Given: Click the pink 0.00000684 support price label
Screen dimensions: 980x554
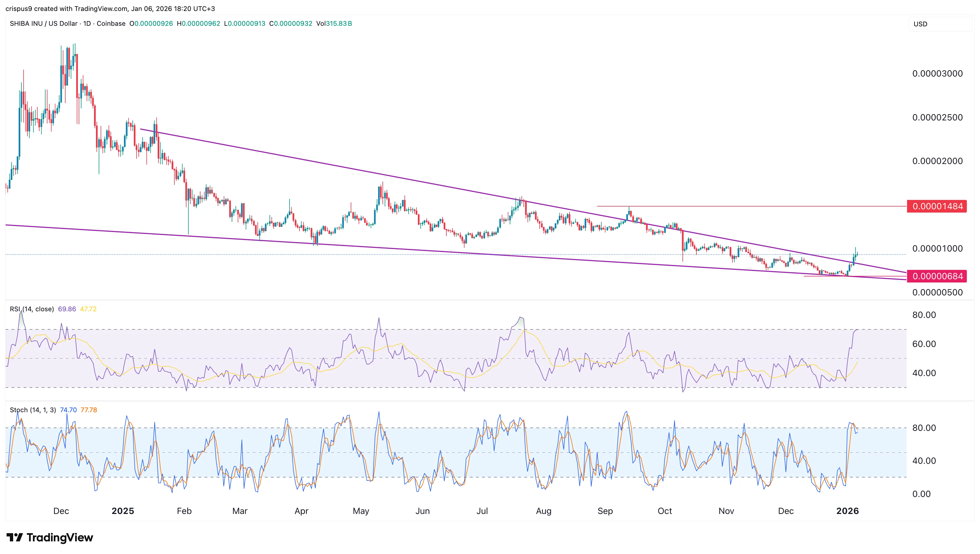Looking at the screenshot, I should pyautogui.click(x=937, y=277).
